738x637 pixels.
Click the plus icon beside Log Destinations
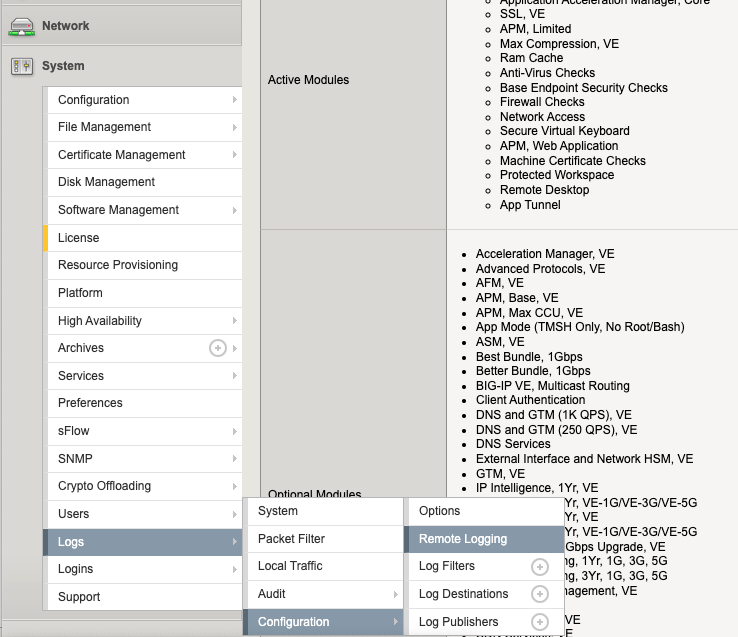[539, 594]
